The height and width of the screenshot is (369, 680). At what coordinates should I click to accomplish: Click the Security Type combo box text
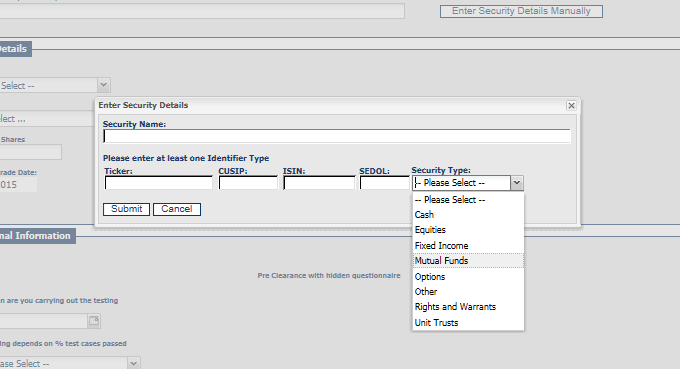[461, 183]
